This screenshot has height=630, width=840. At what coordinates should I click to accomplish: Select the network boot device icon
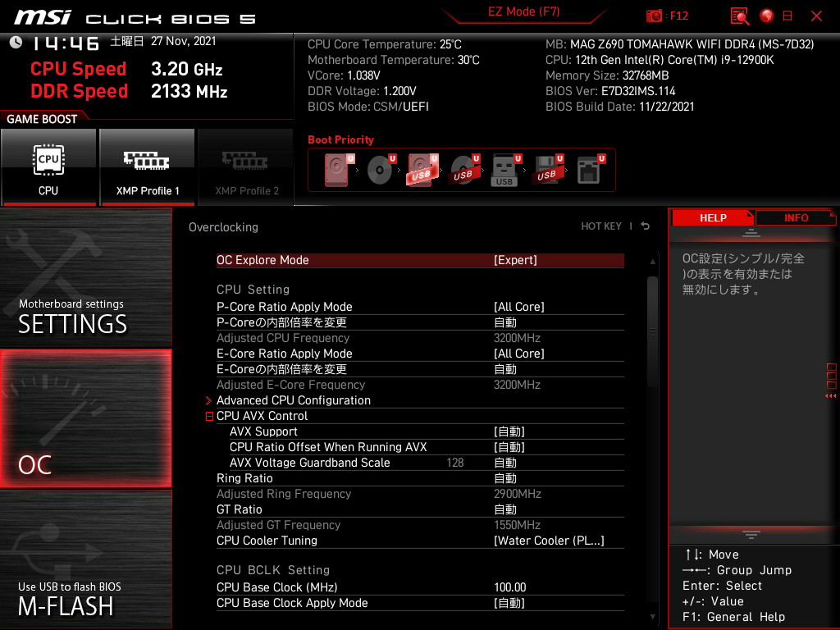coord(591,170)
